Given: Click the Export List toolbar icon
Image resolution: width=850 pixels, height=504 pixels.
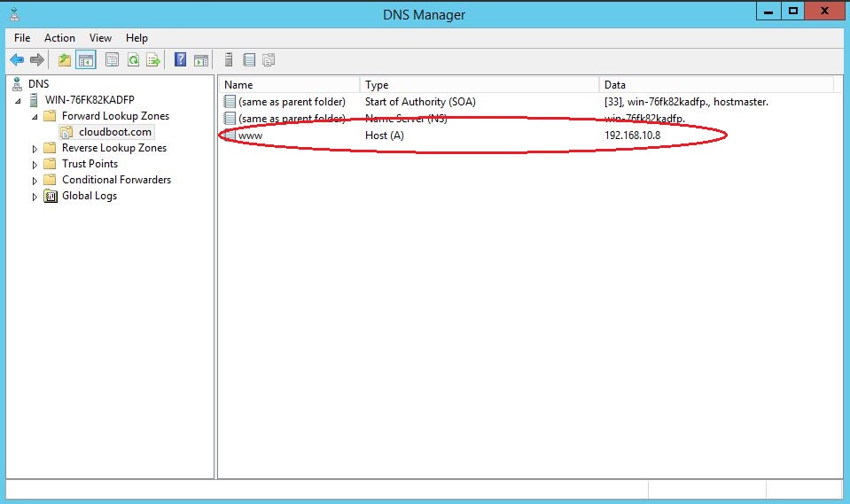Looking at the screenshot, I should coord(153,60).
